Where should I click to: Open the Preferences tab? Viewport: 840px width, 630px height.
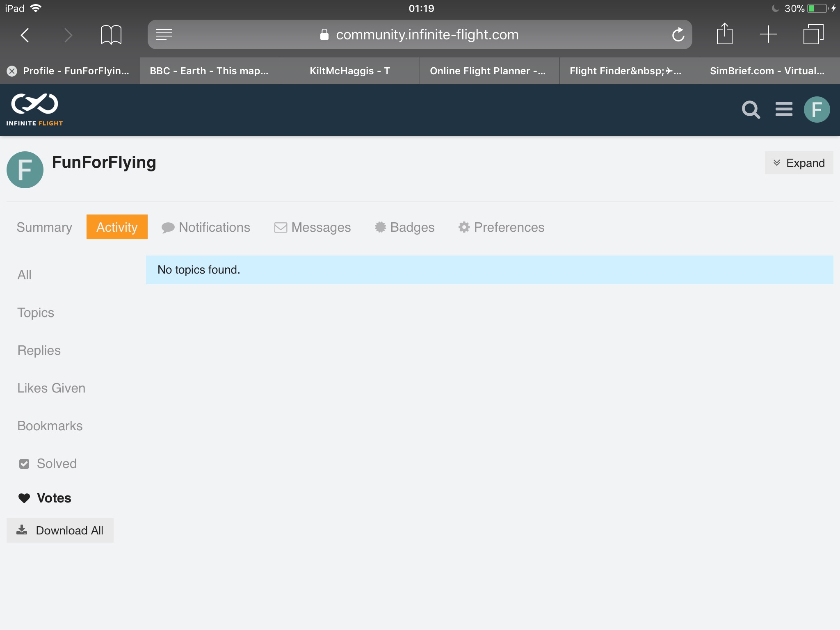[x=501, y=227]
